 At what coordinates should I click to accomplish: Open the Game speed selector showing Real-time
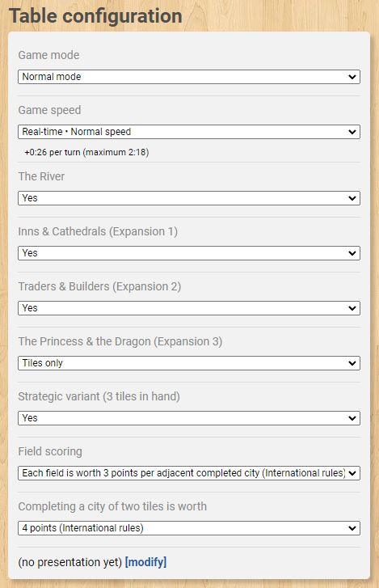point(189,132)
